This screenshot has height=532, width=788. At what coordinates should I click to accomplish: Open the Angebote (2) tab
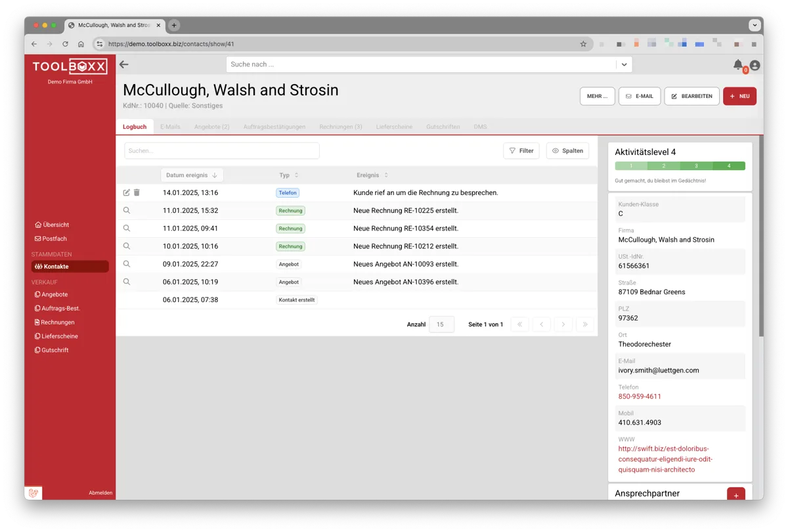pyautogui.click(x=212, y=127)
